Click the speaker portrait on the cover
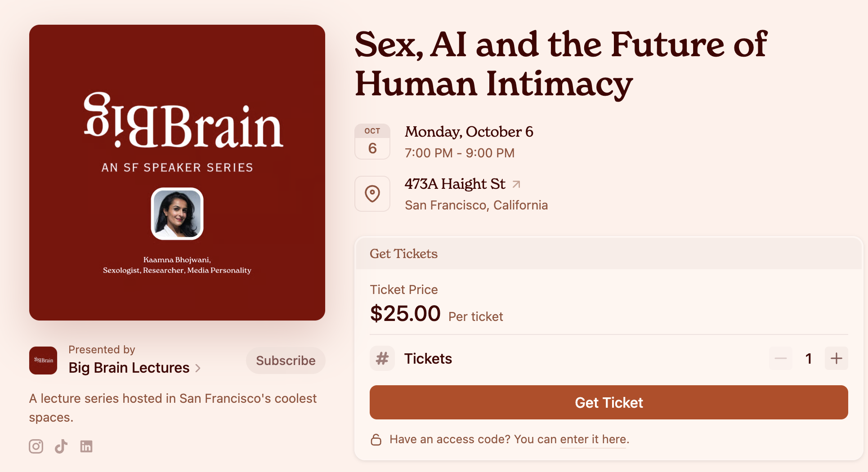The image size is (868, 472). click(x=177, y=214)
